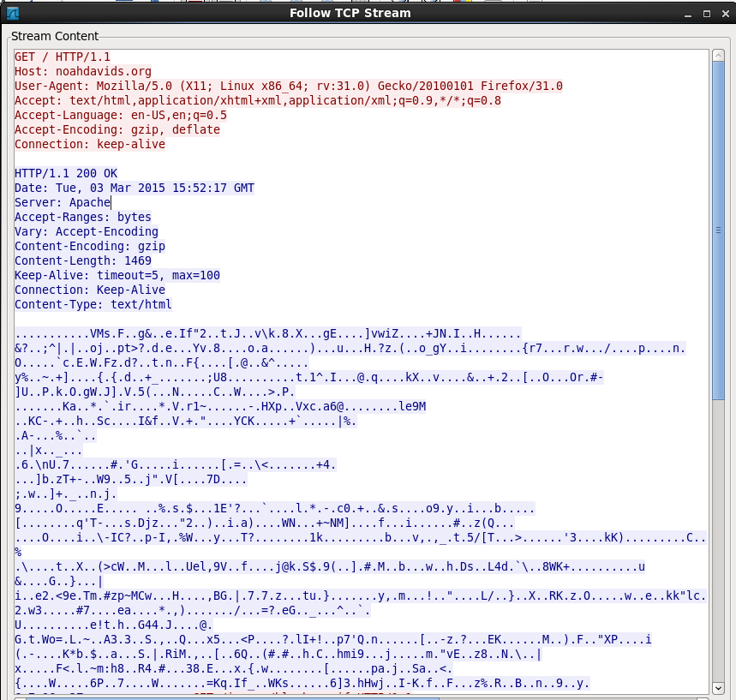Minimize the Follow TCP Stream window

[x=685, y=13]
